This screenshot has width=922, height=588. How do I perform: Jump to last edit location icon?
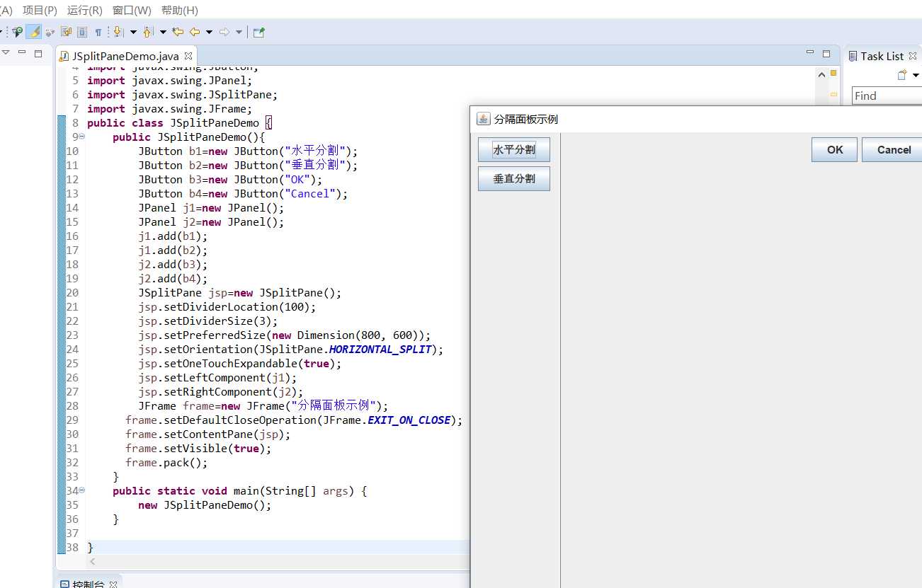178,32
